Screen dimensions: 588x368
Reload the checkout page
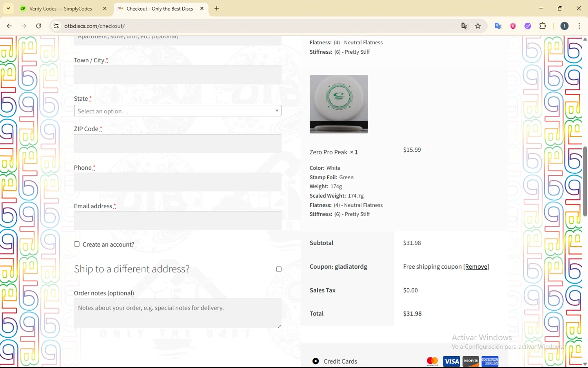[38, 26]
